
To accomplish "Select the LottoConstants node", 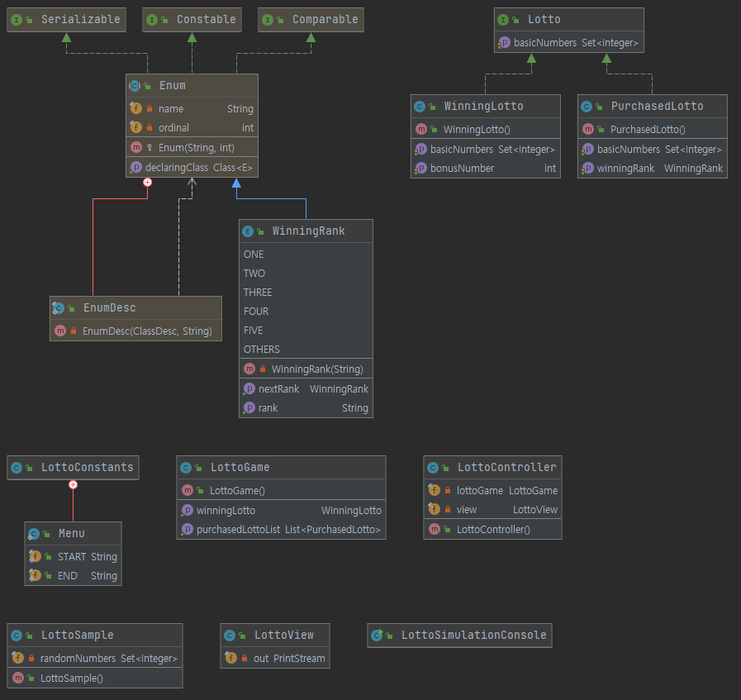I will click(74, 468).
